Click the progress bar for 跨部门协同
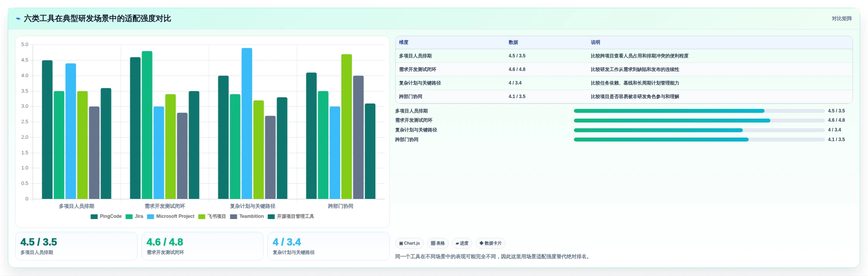 [x=699, y=140]
